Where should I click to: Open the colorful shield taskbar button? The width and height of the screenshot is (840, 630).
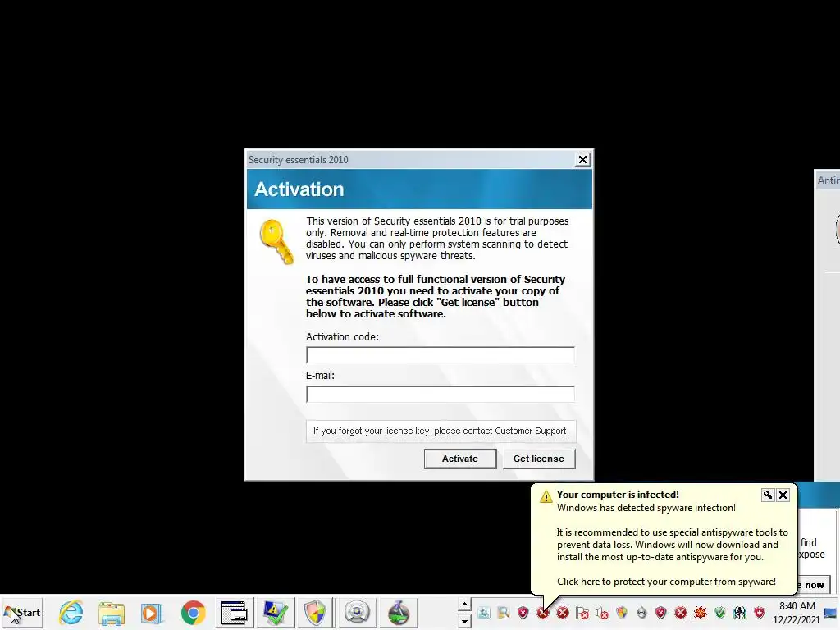[x=315, y=612]
